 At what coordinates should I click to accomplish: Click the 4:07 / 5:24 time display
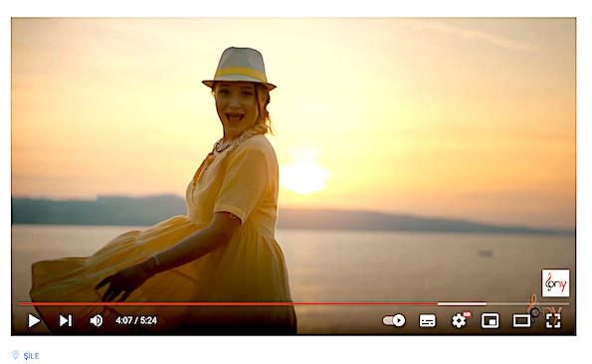coord(136,320)
